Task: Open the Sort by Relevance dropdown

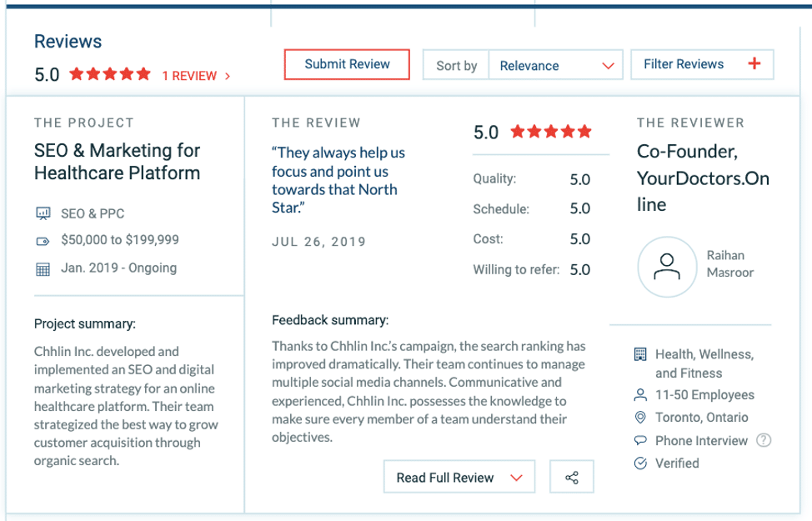Action: pyautogui.click(x=556, y=66)
